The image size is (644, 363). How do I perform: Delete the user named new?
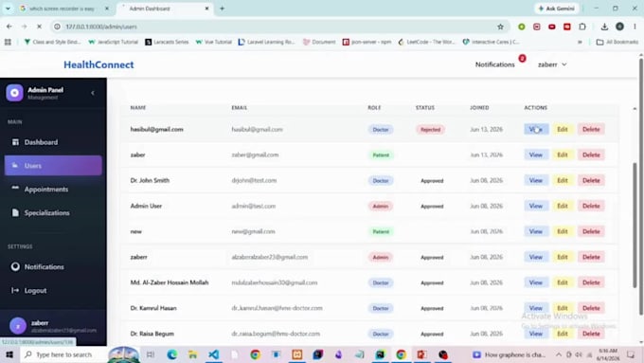(x=591, y=231)
